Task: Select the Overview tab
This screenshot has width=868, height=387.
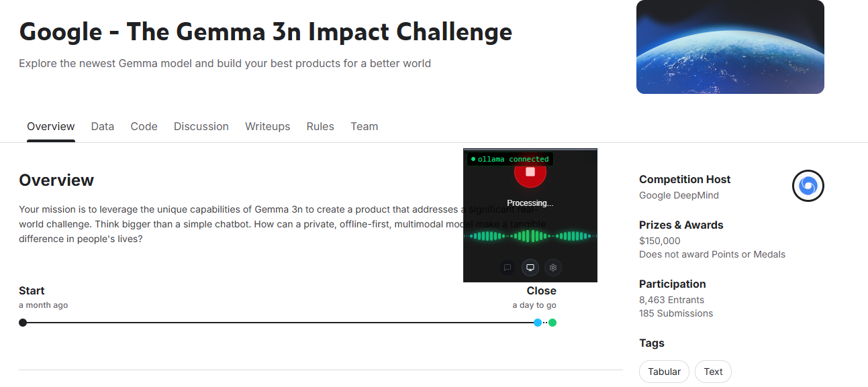Action: [x=51, y=126]
